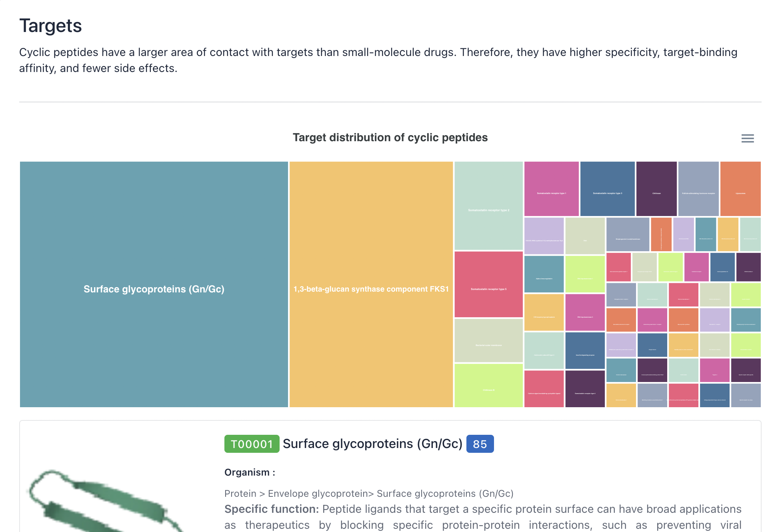780x532 pixels.
Task: Click the green T00001 target ID badge
Action: pos(252,444)
